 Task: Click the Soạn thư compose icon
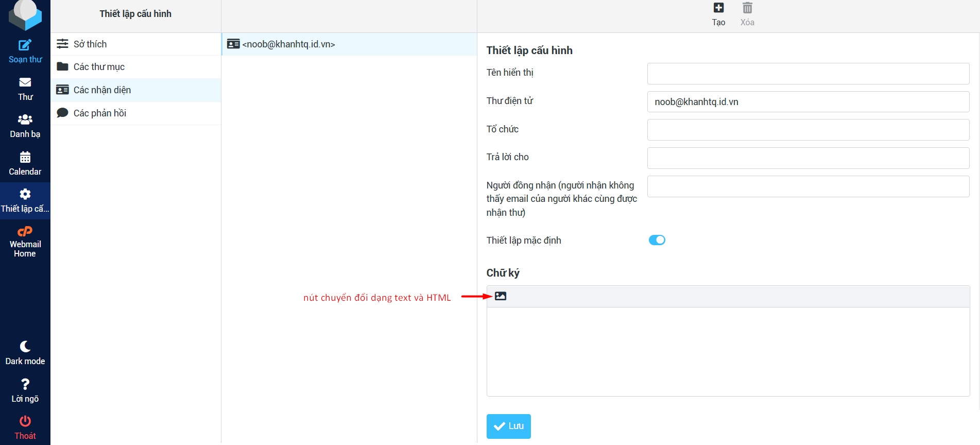tap(25, 45)
